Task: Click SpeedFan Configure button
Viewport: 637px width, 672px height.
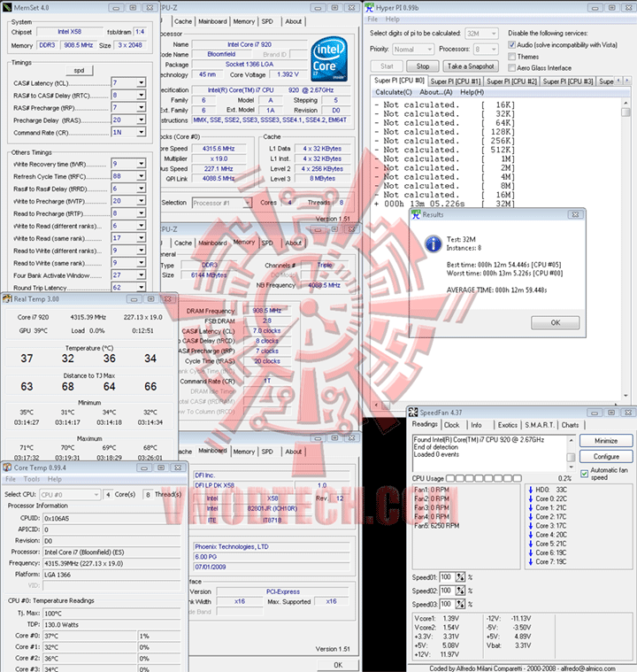Action: [x=606, y=457]
